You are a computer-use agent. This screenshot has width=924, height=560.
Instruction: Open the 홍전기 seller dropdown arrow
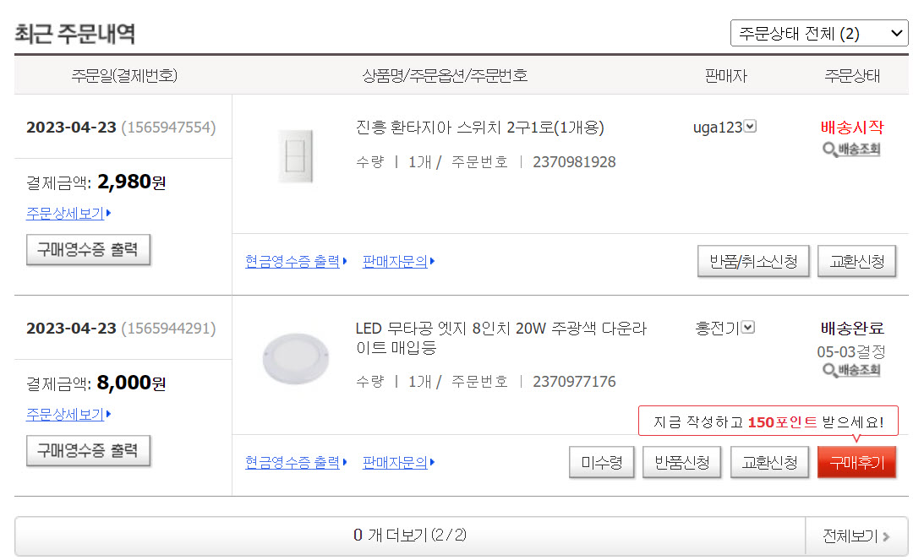click(x=748, y=328)
